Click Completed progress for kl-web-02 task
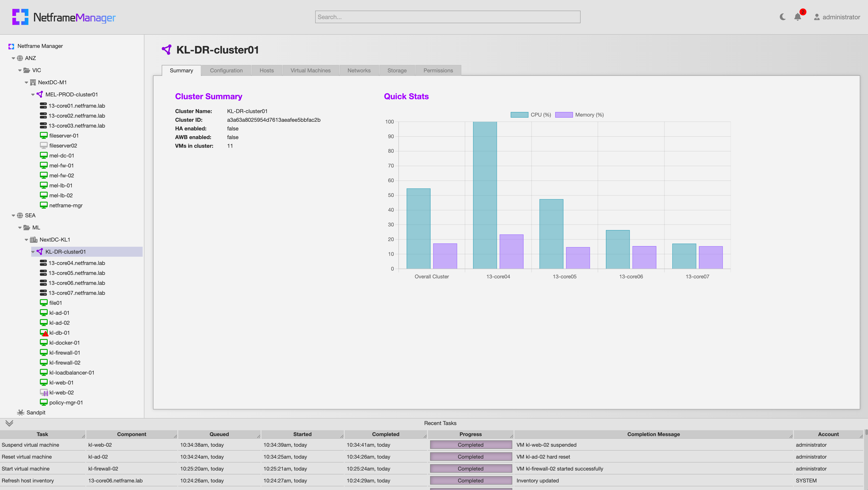Screen dimensions: 868x490 471,445
